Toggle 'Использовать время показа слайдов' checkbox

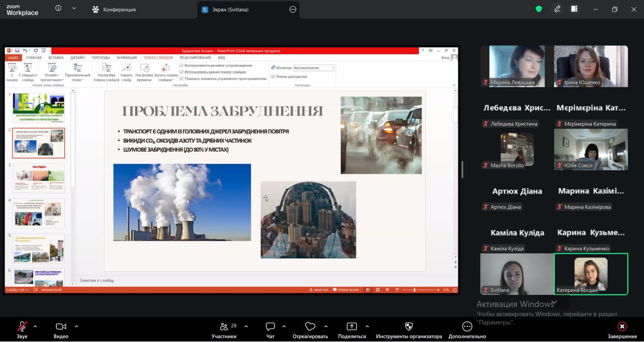pyautogui.click(x=182, y=72)
